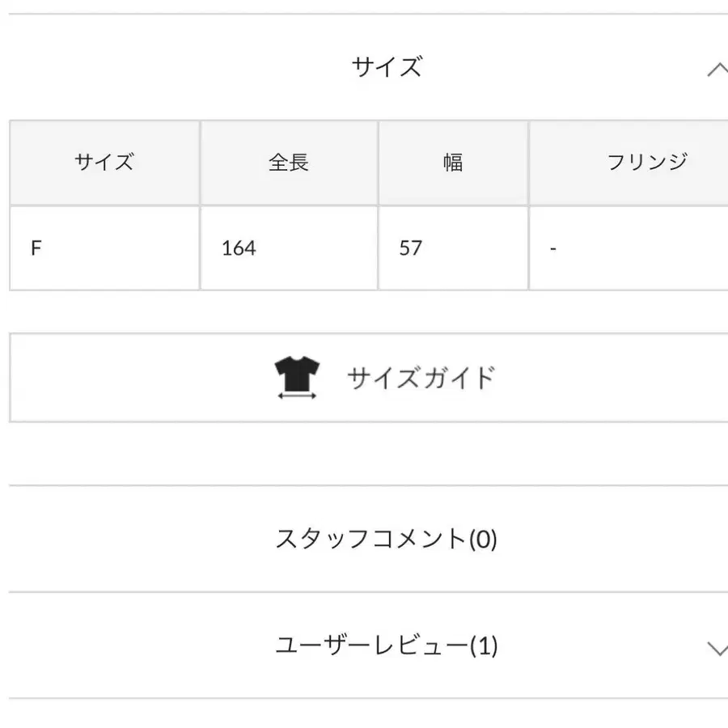Viewport: 728px width, 728px height.
Task: Select the フリンジ column header
Action: (646, 163)
